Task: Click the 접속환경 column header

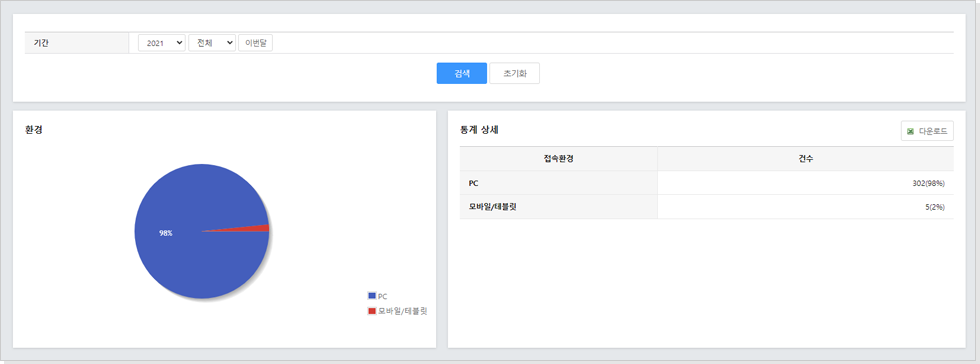Action: coord(559,159)
